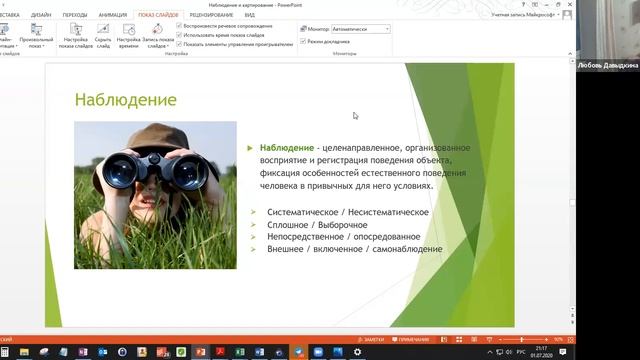This screenshot has height=360, width=640.
Task: Click the Примечания (Comments) status bar button
Action: [x=410, y=340]
